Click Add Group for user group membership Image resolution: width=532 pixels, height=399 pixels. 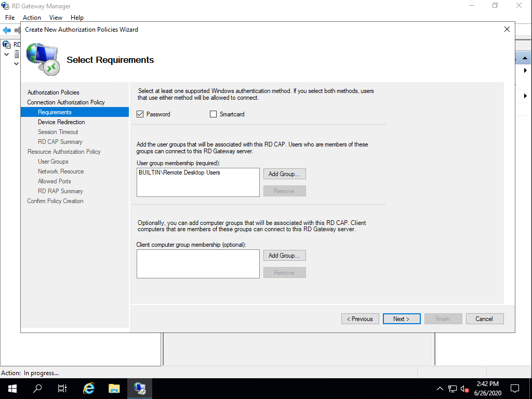(284, 174)
